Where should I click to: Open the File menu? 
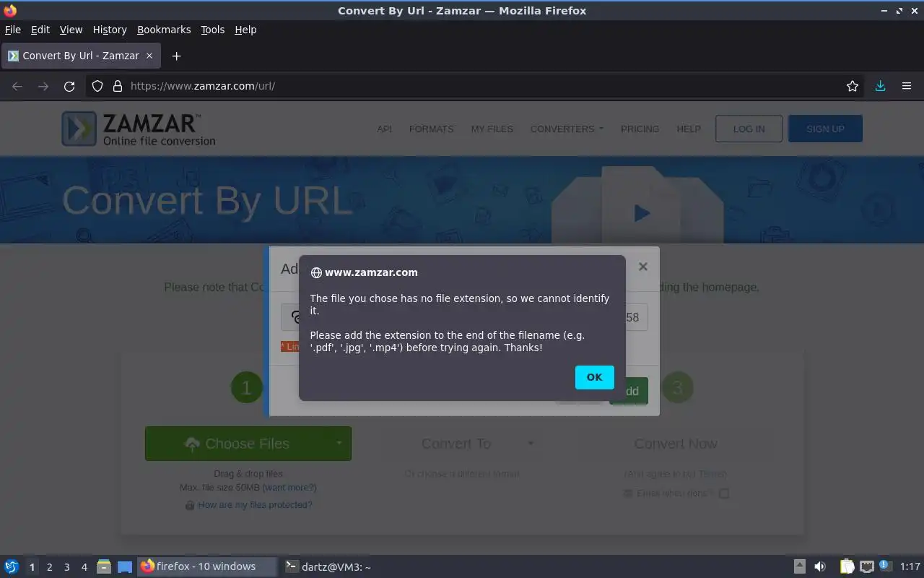click(12, 30)
